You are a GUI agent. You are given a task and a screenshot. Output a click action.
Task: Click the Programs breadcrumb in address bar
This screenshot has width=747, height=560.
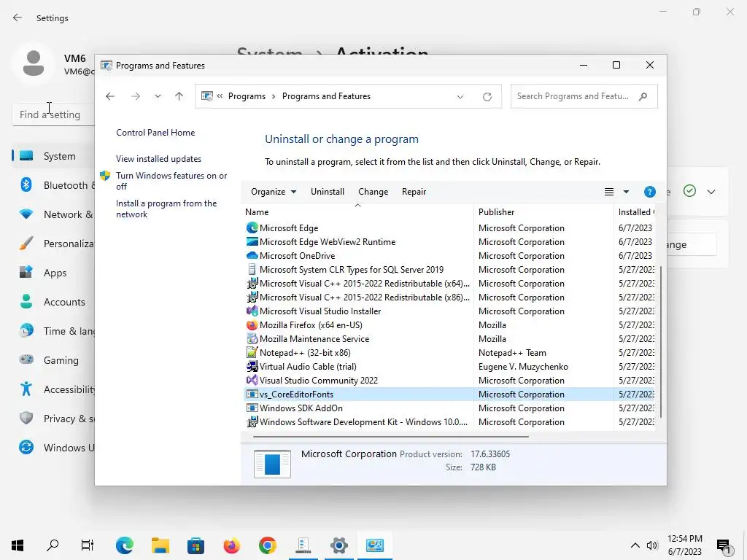247,96
